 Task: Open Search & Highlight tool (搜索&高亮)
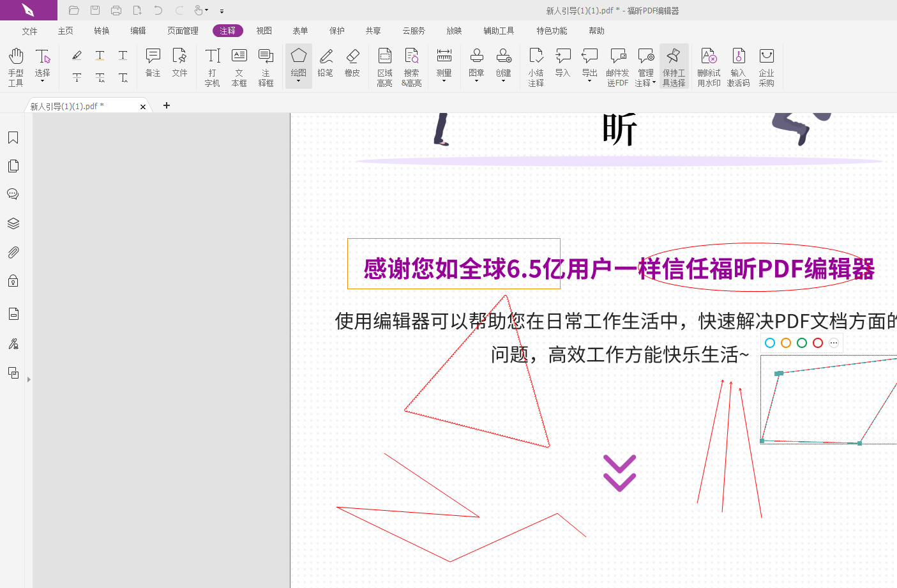(412, 67)
